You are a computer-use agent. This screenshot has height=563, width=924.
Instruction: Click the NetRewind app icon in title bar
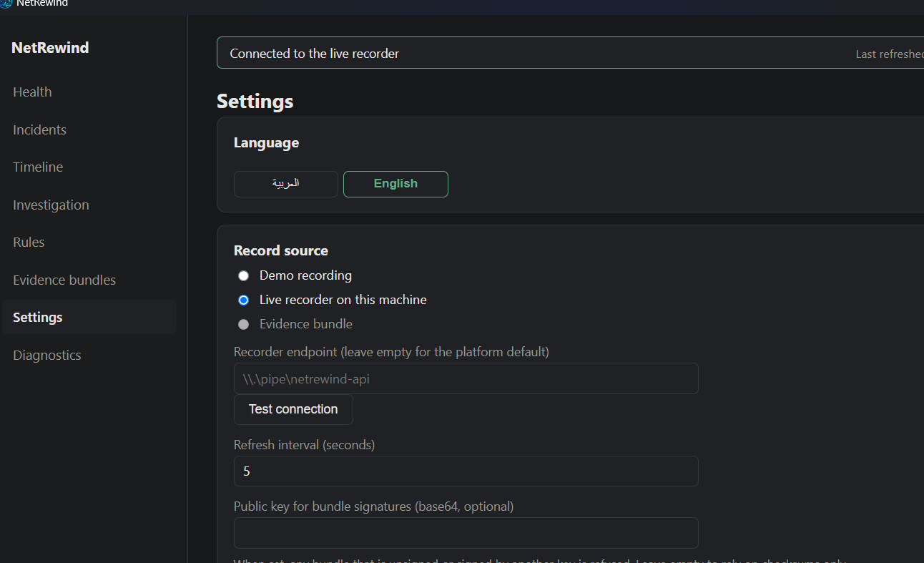pyautogui.click(x=6, y=3)
